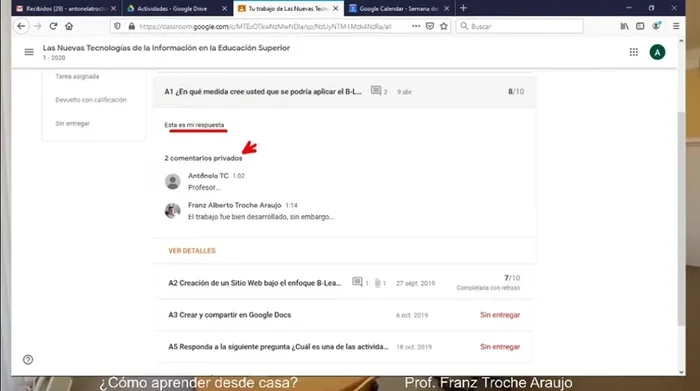Toggle the sidebar view icon
The width and height of the screenshot is (700, 391).
click(640, 26)
